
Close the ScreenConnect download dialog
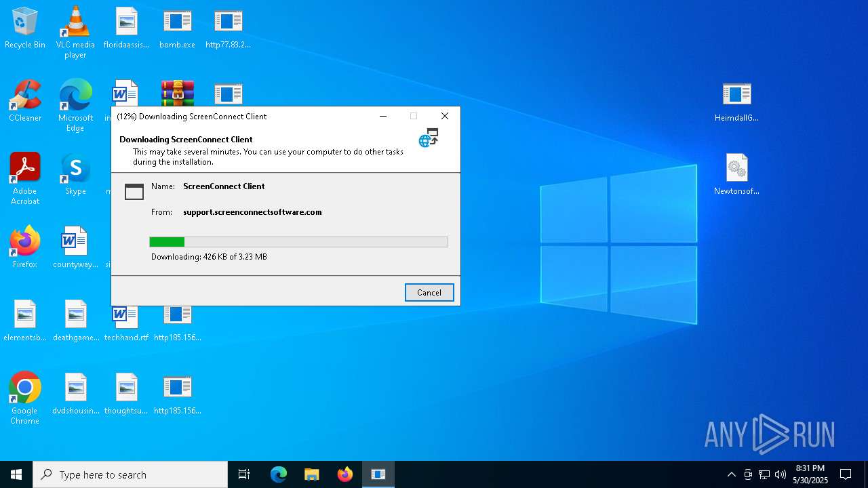click(445, 116)
